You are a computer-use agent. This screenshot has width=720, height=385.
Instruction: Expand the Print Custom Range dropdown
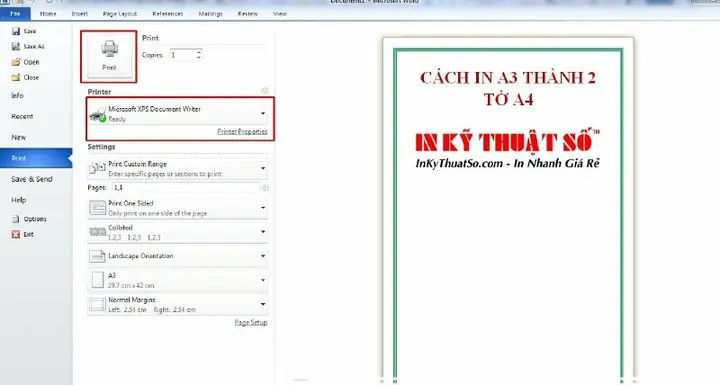point(263,168)
